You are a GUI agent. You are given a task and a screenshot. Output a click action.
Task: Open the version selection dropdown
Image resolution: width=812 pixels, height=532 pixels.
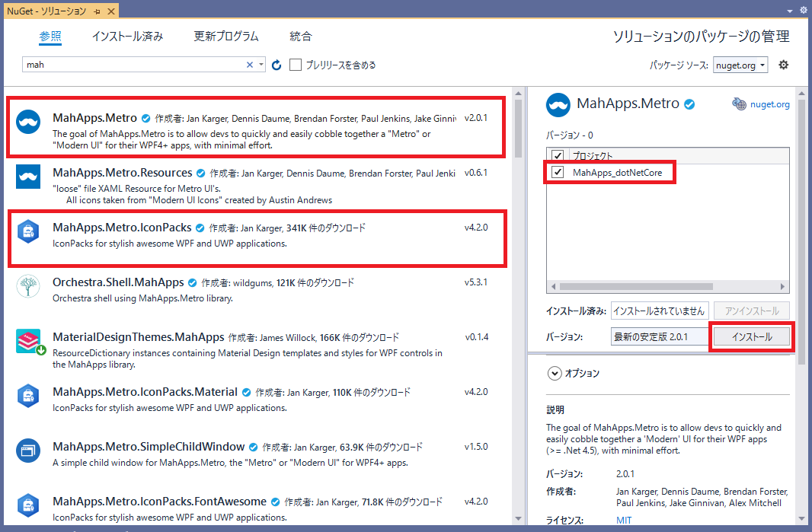[659, 337]
